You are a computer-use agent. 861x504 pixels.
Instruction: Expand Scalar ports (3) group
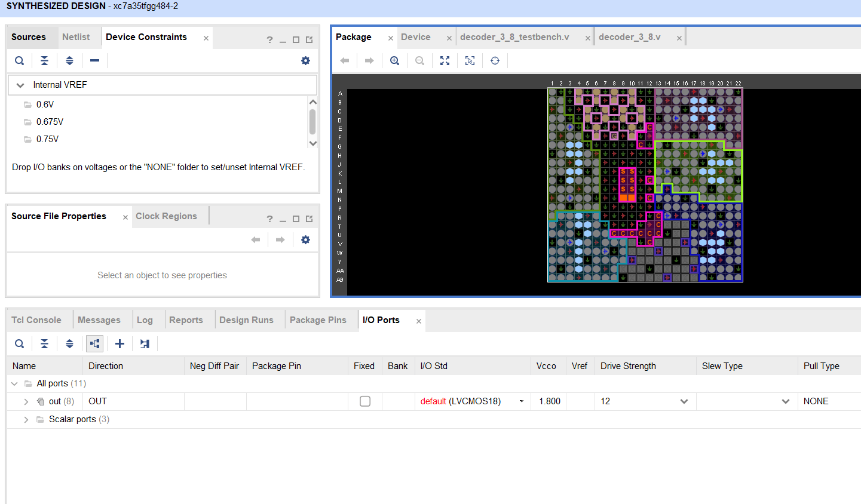26,419
